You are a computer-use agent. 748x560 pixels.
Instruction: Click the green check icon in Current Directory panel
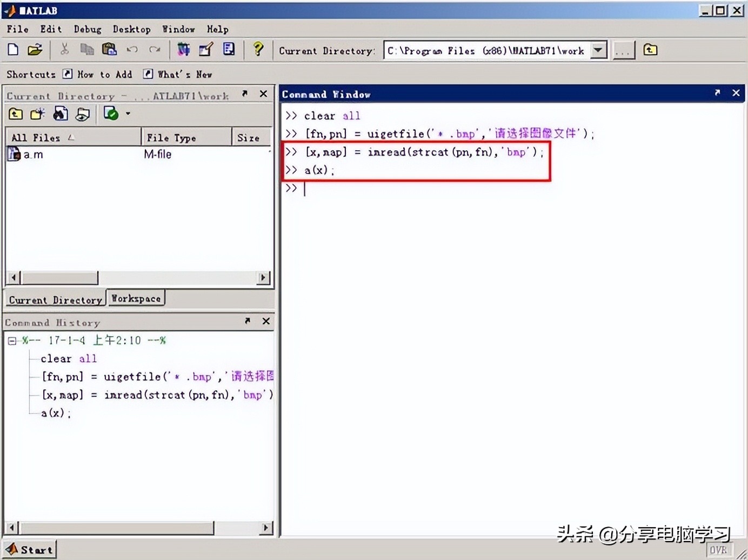[111, 114]
